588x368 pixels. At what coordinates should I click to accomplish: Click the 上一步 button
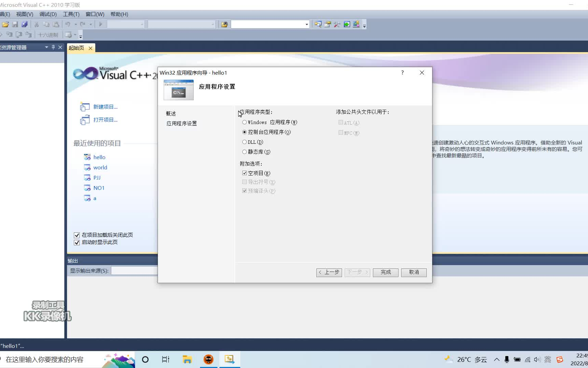(x=329, y=272)
